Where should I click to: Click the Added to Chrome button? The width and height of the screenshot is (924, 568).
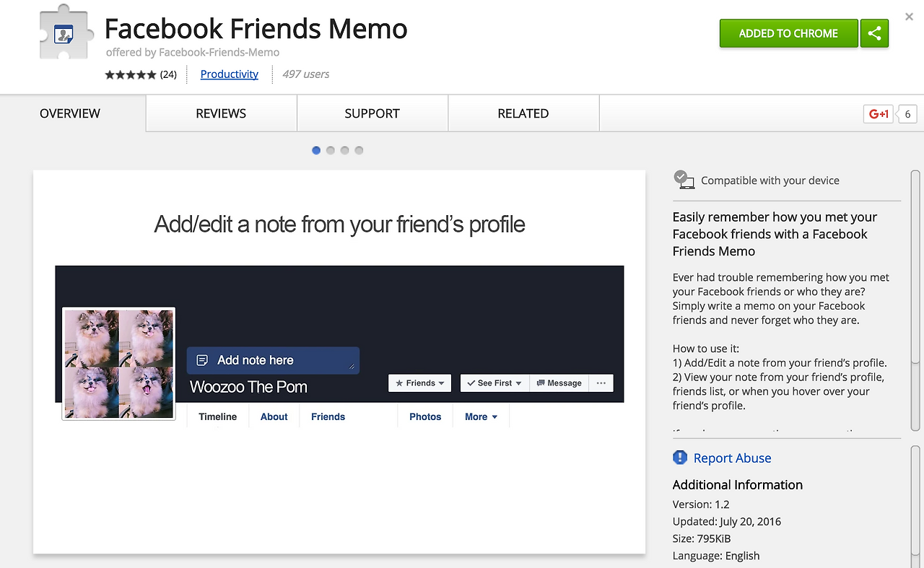click(788, 33)
